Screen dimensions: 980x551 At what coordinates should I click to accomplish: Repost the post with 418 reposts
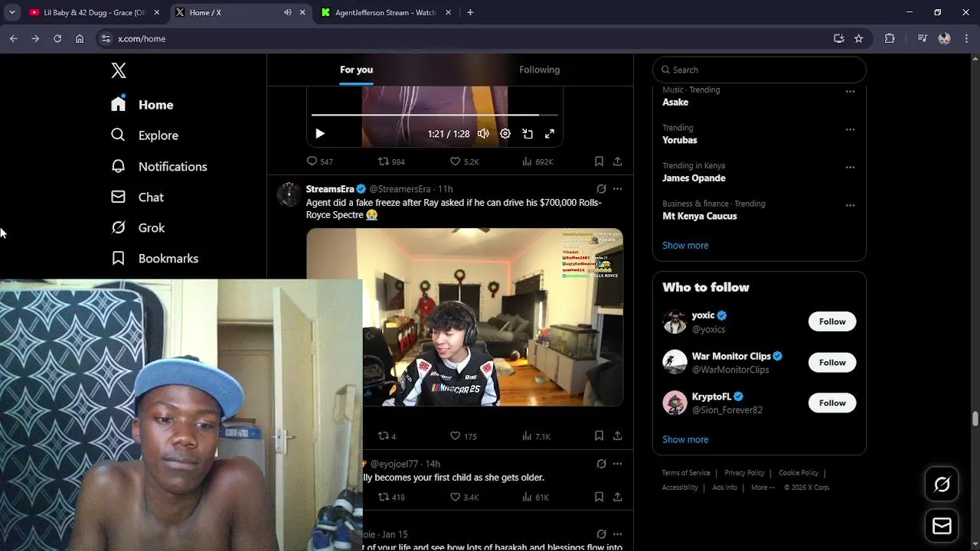coord(391,497)
